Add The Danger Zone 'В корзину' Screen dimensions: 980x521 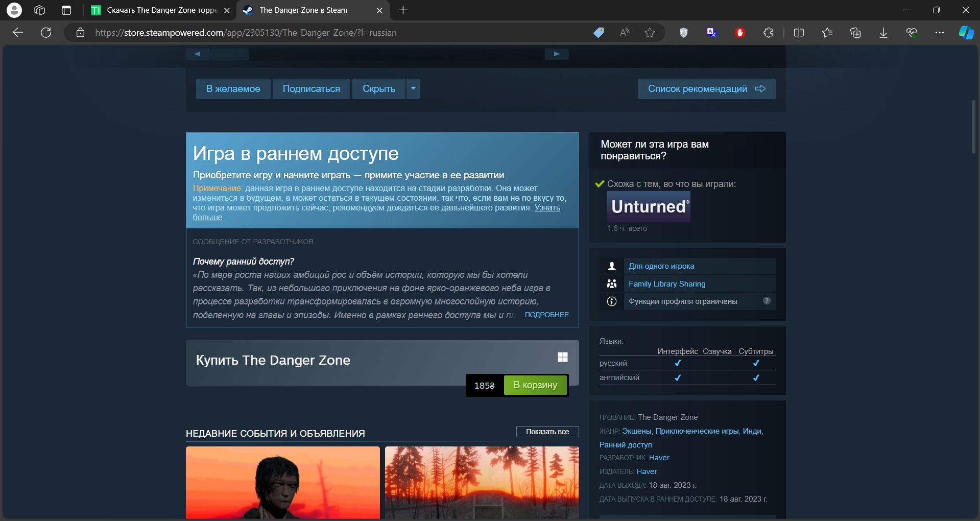click(535, 385)
